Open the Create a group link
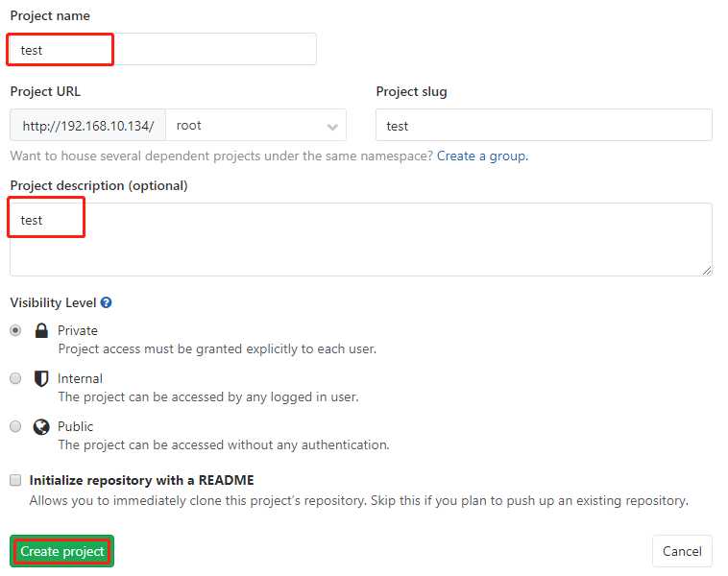Screen dimensions: 728x576 pyautogui.click(x=482, y=156)
